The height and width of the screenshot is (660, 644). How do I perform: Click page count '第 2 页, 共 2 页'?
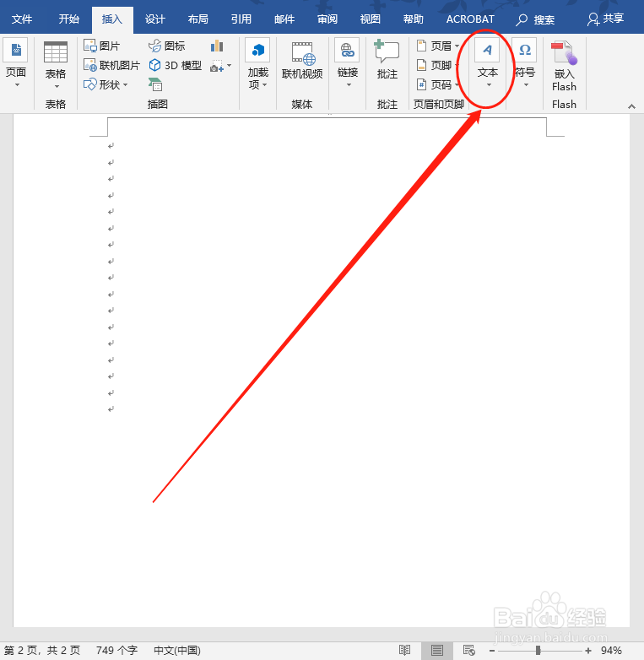pyautogui.click(x=42, y=651)
